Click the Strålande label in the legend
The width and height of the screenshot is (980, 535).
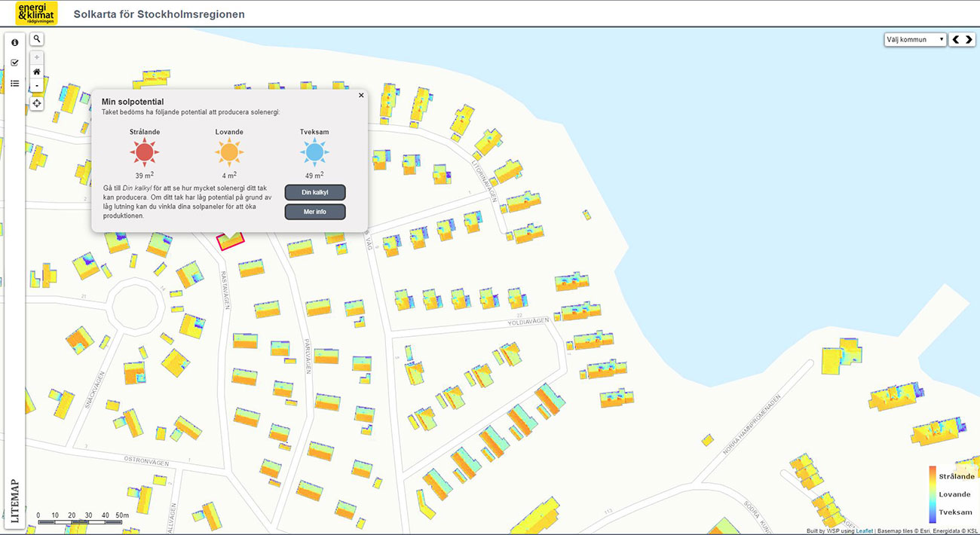[x=957, y=476]
